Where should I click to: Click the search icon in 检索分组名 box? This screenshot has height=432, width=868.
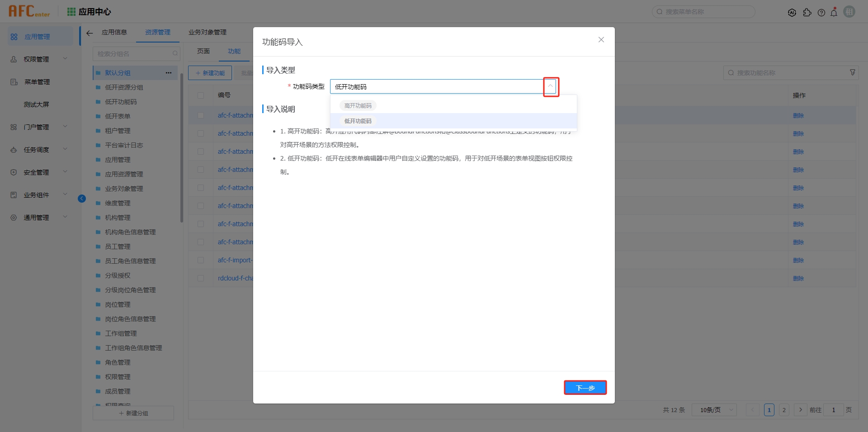(x=175, y=53)
